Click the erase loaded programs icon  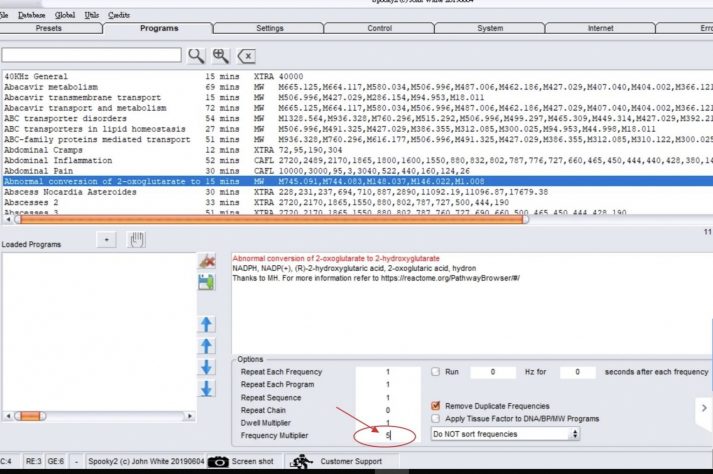point(207,261)
